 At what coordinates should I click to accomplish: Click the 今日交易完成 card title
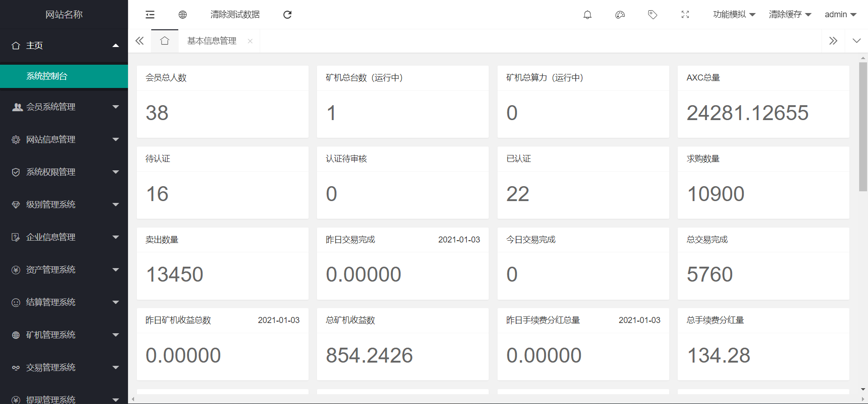pyautogui.click(x=531, y=240)
